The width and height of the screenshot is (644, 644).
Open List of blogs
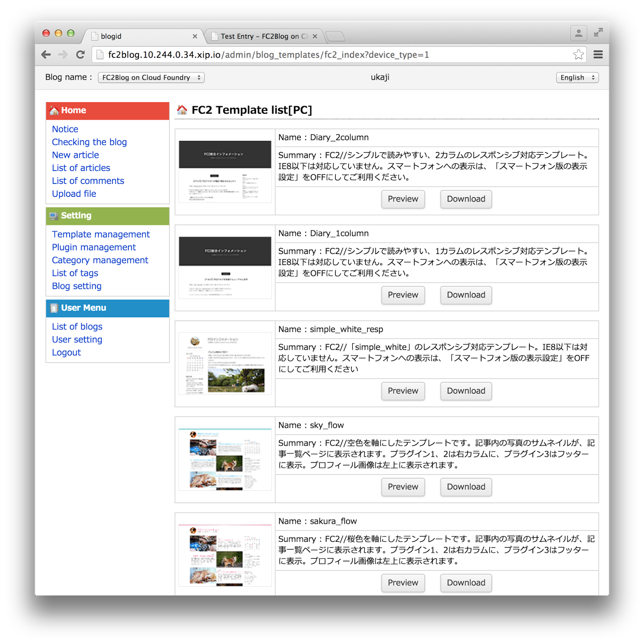pyautogui.click(x=77, y=326)
